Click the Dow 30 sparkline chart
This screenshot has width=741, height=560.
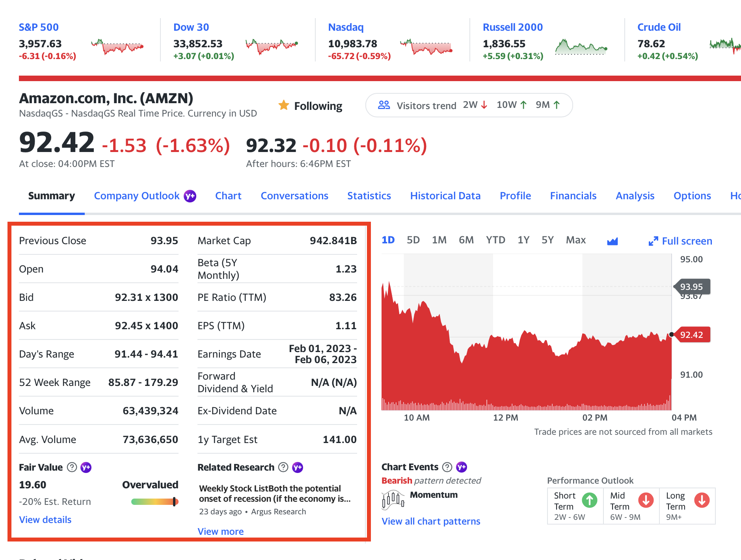click(x=272, y=46)
